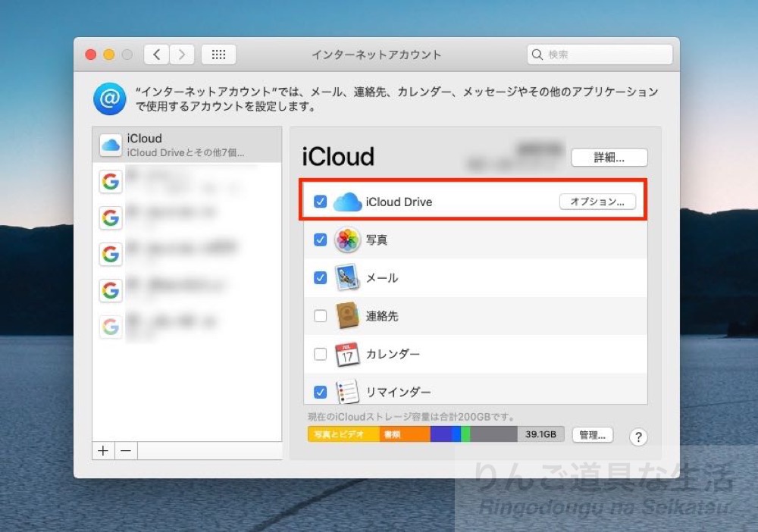Image resolution: width=758 pixels, height=532 pixels.
Task: Add a new account with the plus button
Action: tap(102, 450)
